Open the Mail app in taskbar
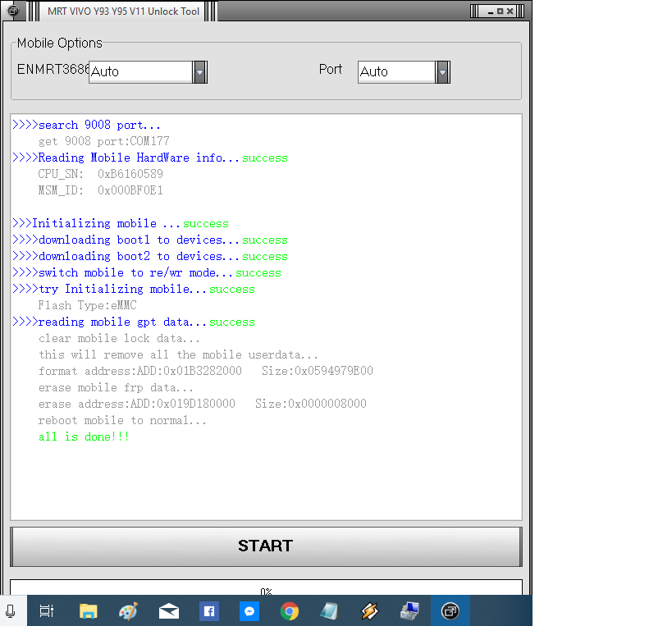 click(x=169, y=611)
